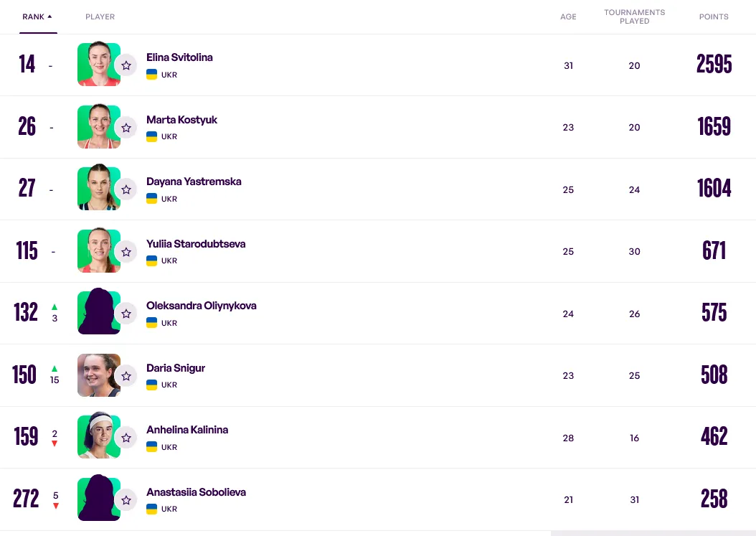Click the red rank-down arrow for Kalinina
Screen dimensions: 756x536
[55, 443]
